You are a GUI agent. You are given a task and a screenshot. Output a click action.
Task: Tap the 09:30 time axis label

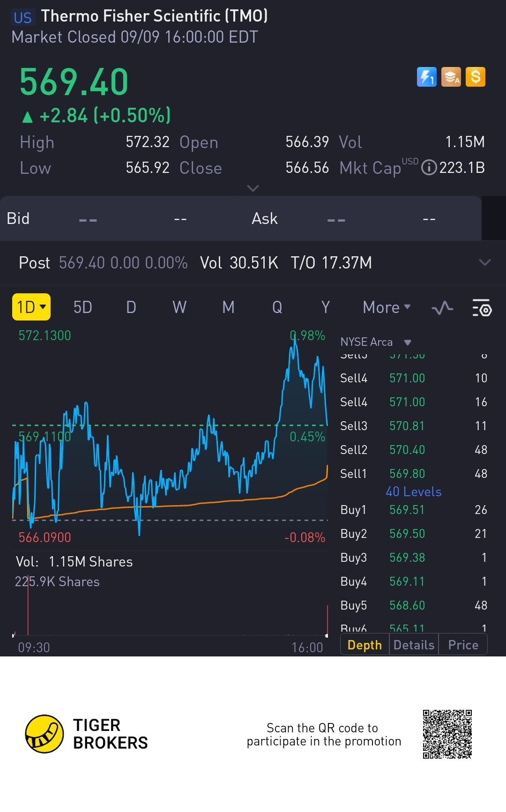click(34, 648)
